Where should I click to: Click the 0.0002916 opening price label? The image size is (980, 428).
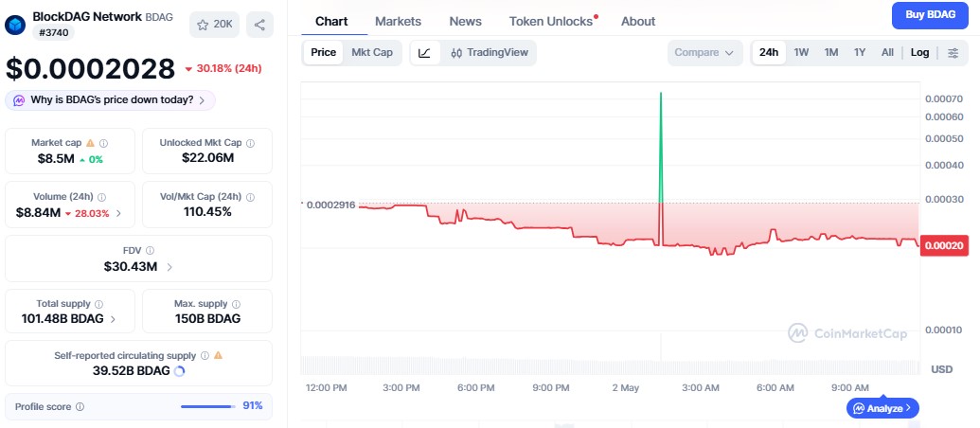click(x=330, y=205)
